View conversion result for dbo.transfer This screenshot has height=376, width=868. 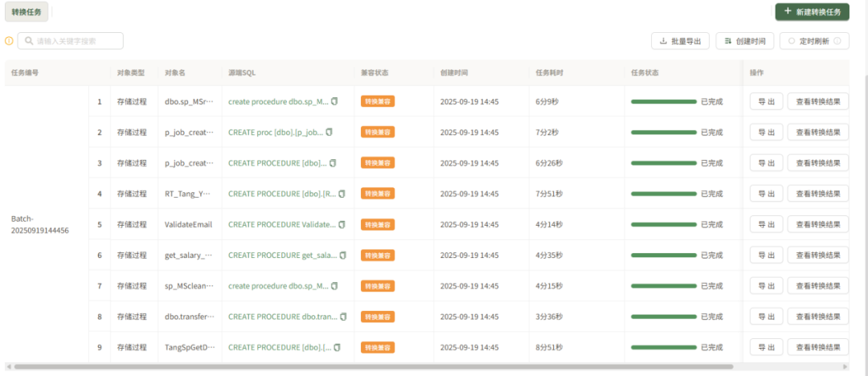pyautogui.click(x=818, y=317)
